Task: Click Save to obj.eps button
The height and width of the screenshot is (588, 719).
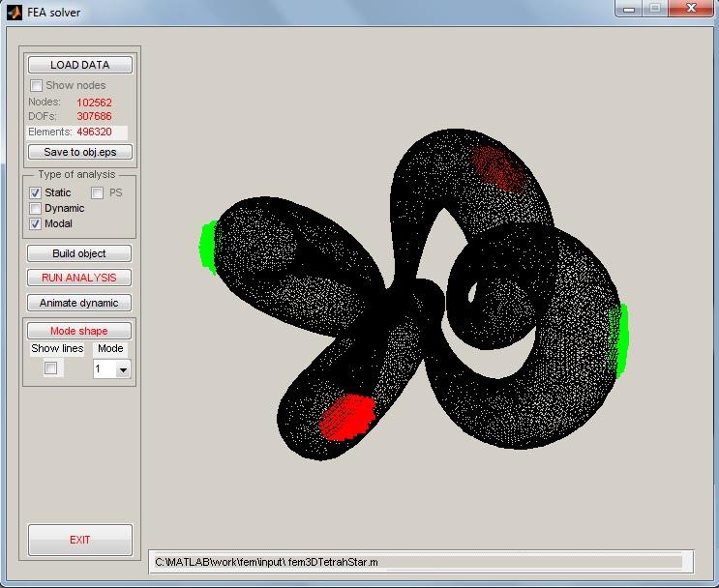Action: (80, 152)
